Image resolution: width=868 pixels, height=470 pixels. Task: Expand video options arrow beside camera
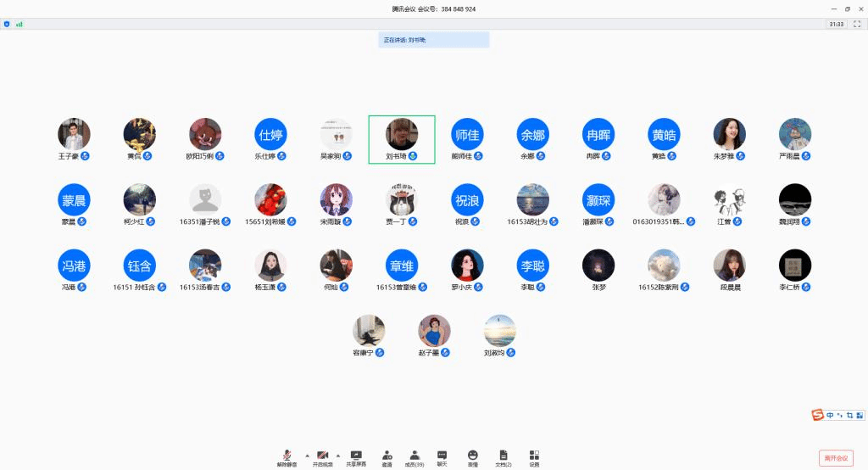[x=338, y=456]
